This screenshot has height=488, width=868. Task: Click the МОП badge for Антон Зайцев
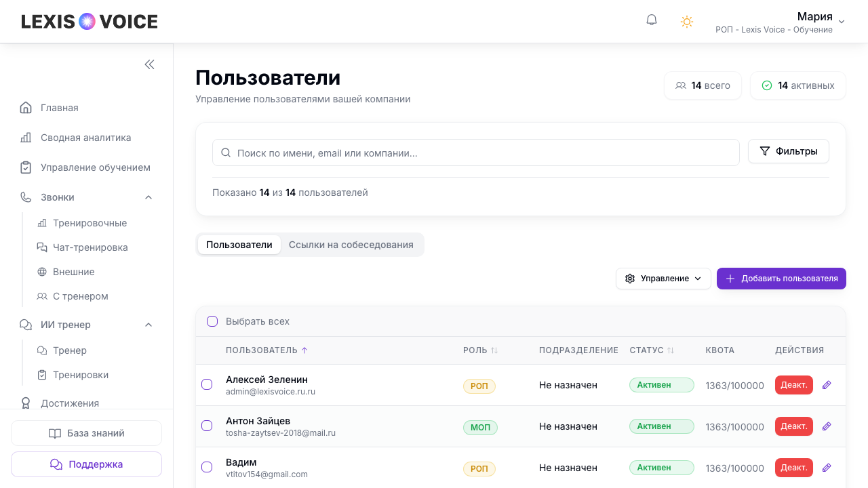pyautogui.click(x=480, y=428)
